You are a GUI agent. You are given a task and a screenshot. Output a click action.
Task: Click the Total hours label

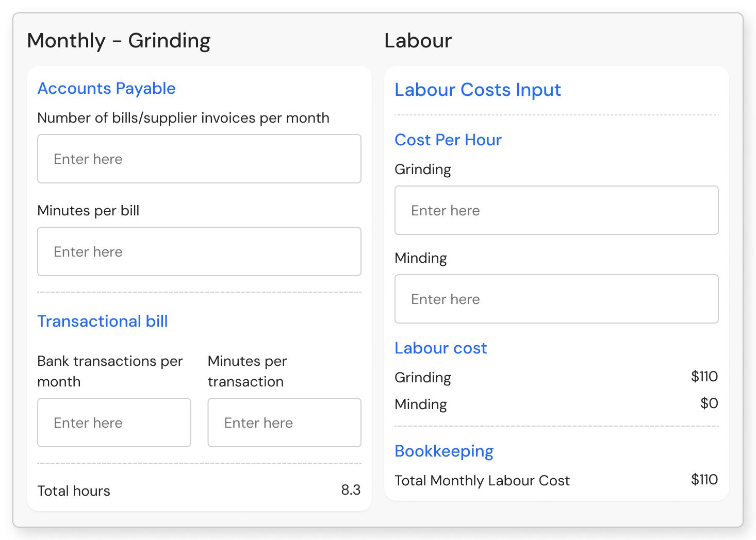click(74, 491)
